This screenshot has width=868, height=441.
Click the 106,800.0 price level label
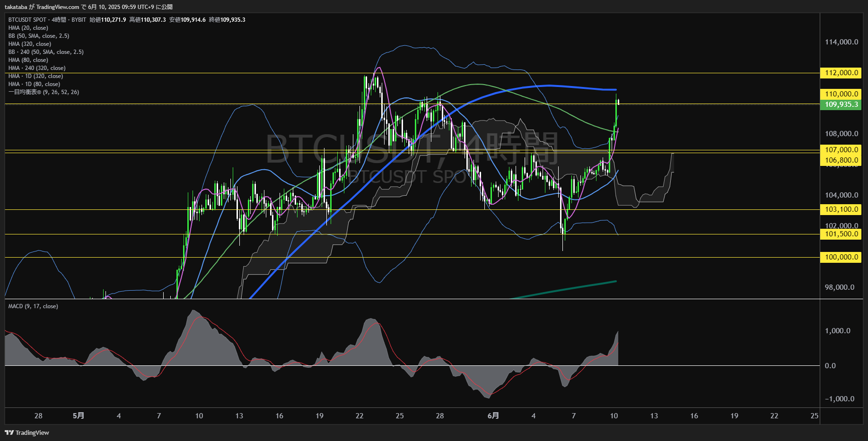click(x=841, y=160)
